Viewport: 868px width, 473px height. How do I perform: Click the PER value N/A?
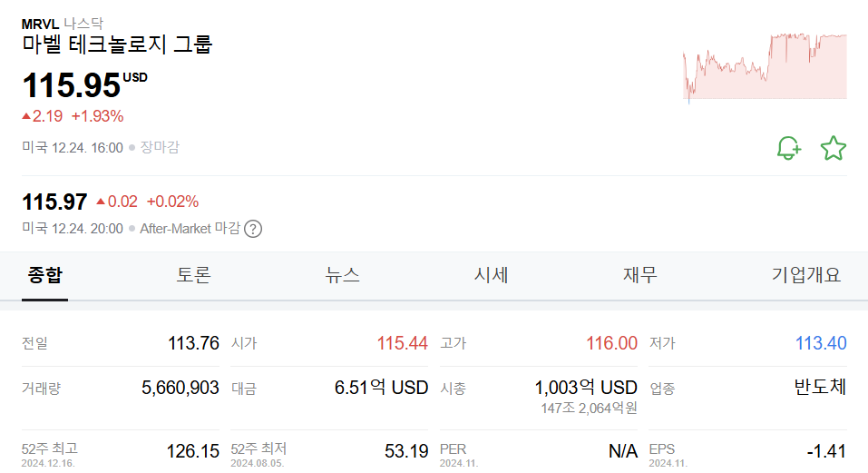click(x=623, y=451)
